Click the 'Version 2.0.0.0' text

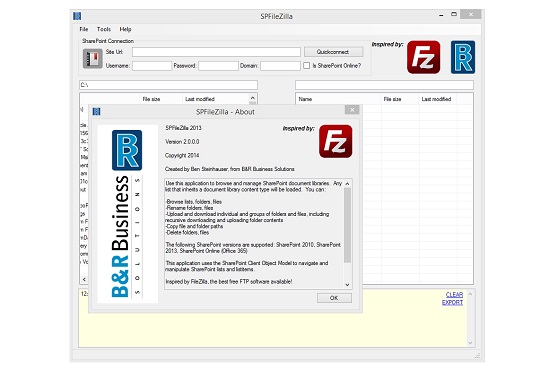(182, 142)
